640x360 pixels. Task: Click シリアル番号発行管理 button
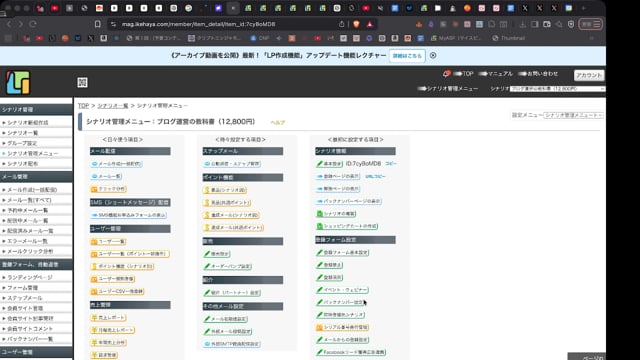tap(342, 327)
